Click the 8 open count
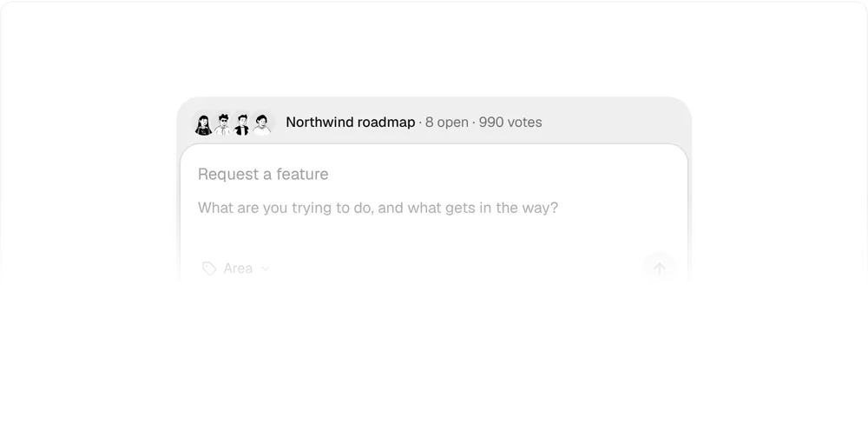This screenshot has height=431, width=868. 447,123
